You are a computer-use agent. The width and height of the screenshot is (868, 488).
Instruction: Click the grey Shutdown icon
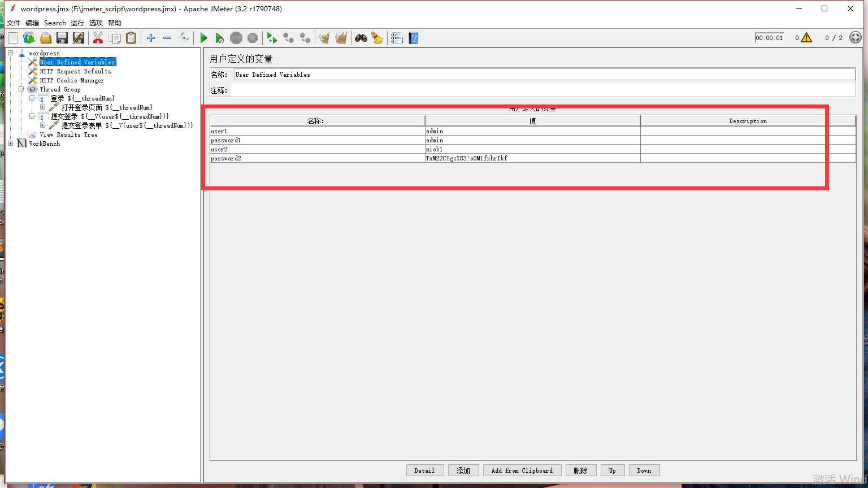pos(253,38)
